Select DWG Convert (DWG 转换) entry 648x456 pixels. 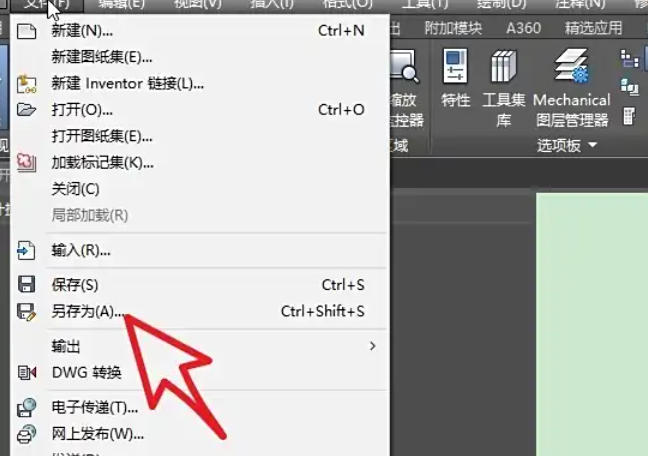pyautogui.click(x=199, y=372)
